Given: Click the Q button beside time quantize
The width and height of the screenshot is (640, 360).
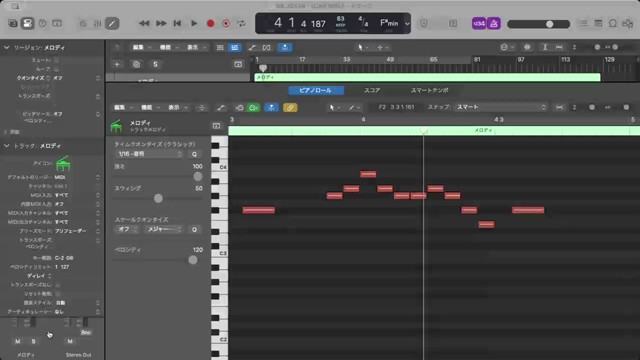Looking at the screenshot, I should tap(194, 154).
